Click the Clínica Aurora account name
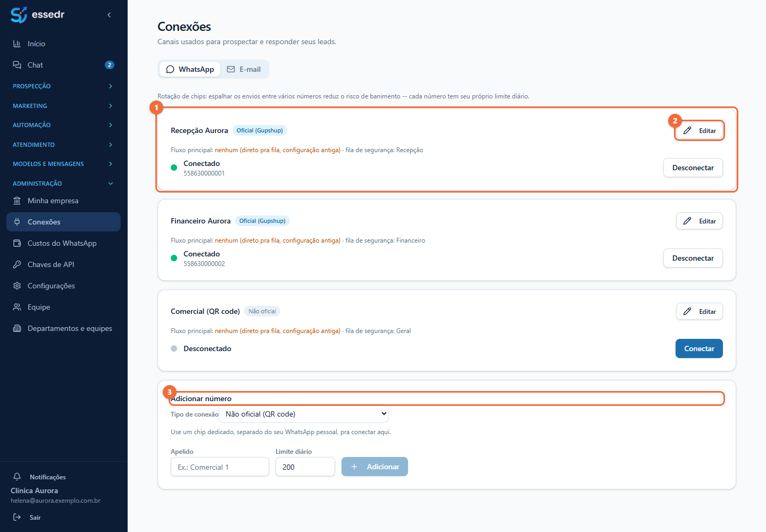The width and height of the screenshot is (766, 532). [34, 491]
